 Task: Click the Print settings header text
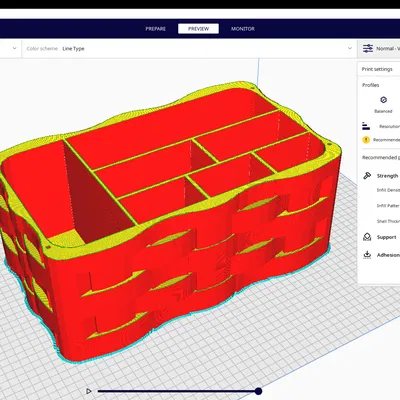coord(377,69)
